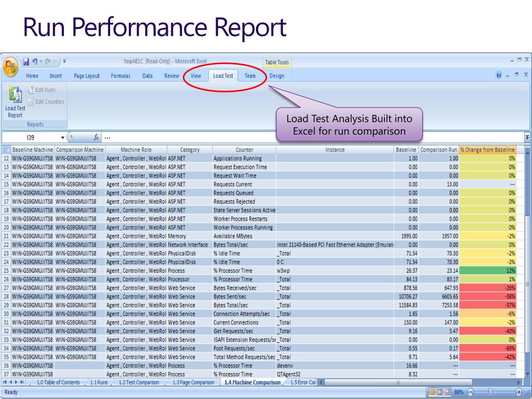The height and width of the screenshot is (399, 532).
Task: Open the Design tab under Table Tools
Action: coord(277,76)
